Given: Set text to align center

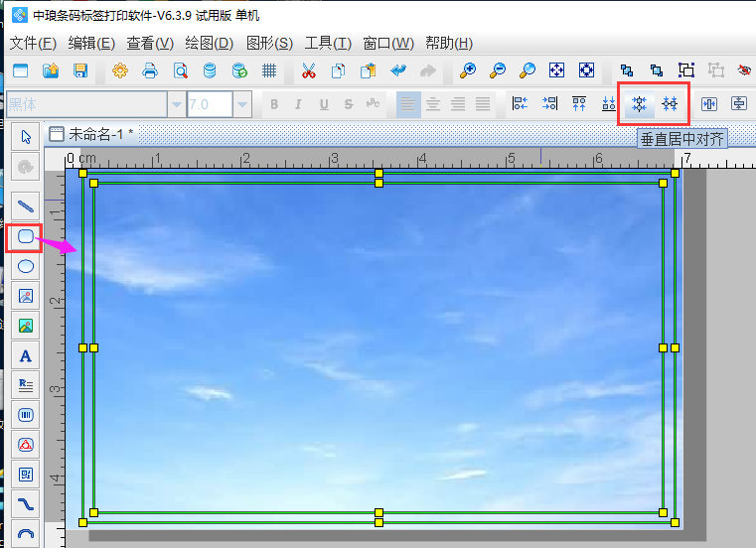Looking at the screenshot, I should [x=433, y=104].
